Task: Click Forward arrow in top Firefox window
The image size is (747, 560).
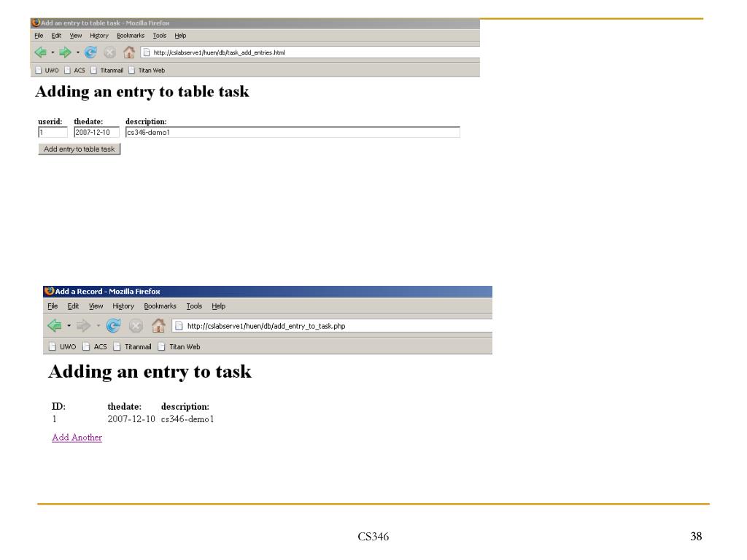Action: coord(65,52)
